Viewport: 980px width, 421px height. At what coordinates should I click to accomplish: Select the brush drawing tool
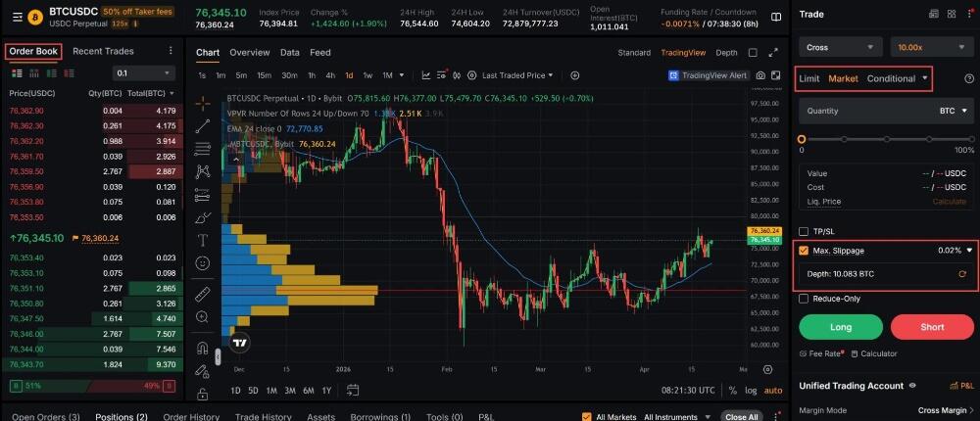pyautogui.click(x=203, y=217)
